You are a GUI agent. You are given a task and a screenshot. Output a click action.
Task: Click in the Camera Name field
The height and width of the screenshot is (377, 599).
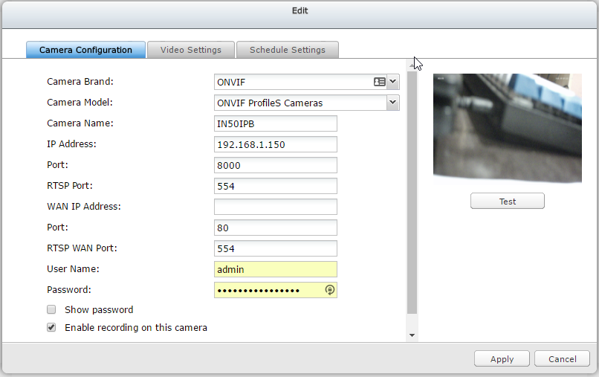(x=275, y=124)
